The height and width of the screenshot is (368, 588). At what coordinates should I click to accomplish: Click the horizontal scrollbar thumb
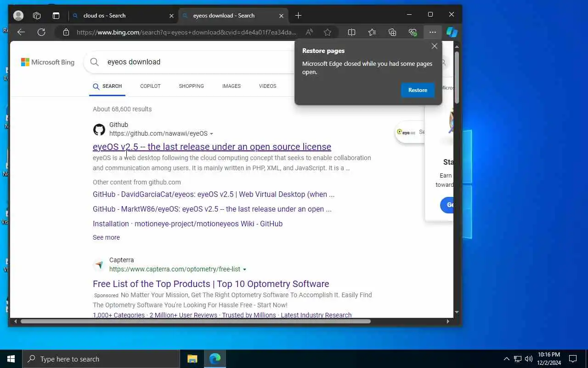click(196, 321)
